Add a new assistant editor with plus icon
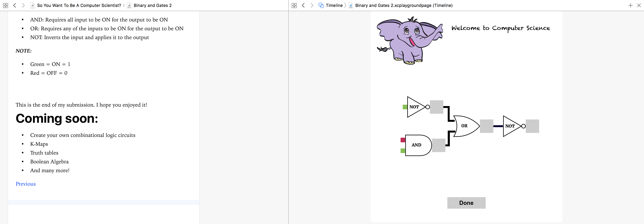The height and width of the screenshot is (224, 644). tap(631, 5)
